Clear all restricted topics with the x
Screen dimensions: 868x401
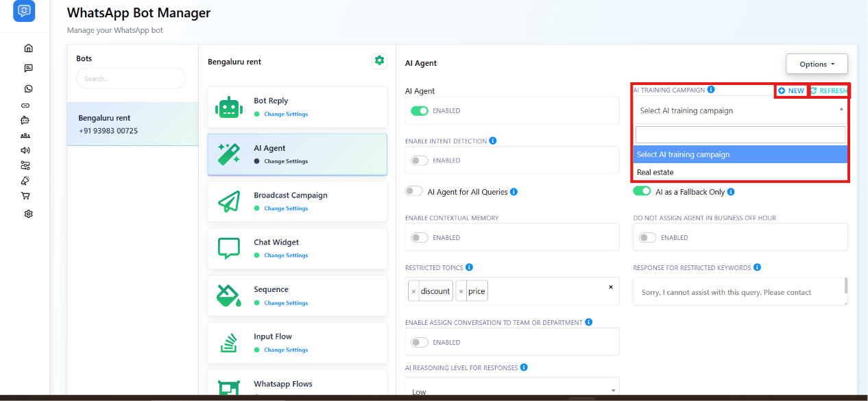click(611, 287)
